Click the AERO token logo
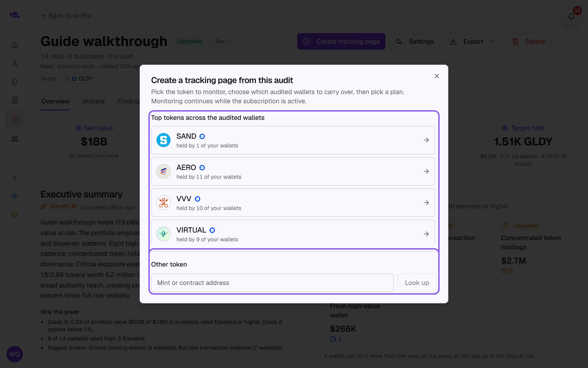The width and height of the screenshot is (588, 368). tap(163, 171)
